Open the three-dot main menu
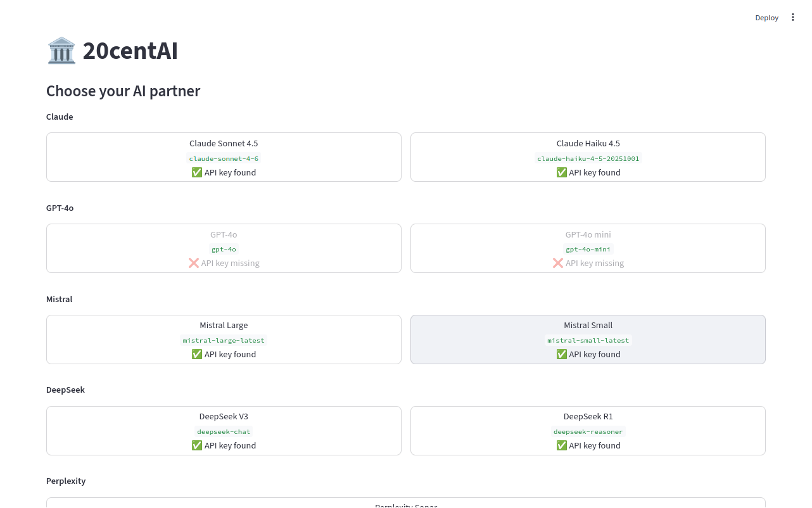812x508 pixels. coord(792,17)
